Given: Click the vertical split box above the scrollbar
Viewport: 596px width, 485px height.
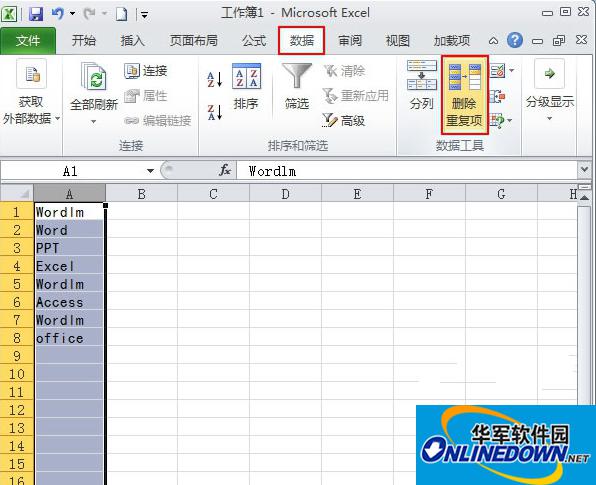Looking at the screenshot, I should point(585,187).
